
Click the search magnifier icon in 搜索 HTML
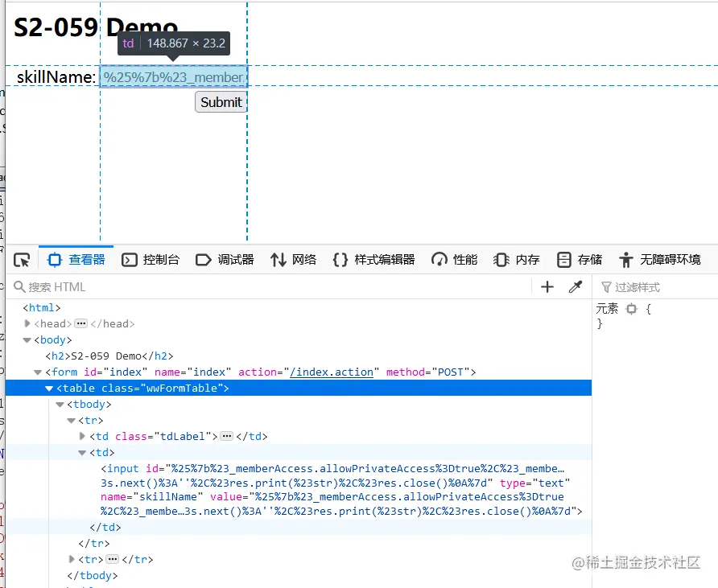click(19, 287)
